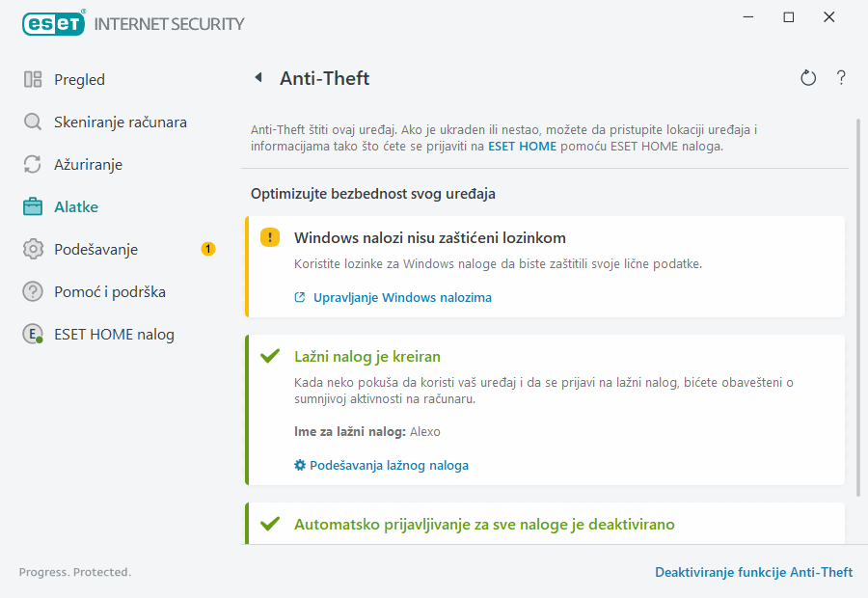This screenshot has height=598, width=868.
Task: Click the gear beside Podešavanja lažnog naloga
Action: pos(299,465)
